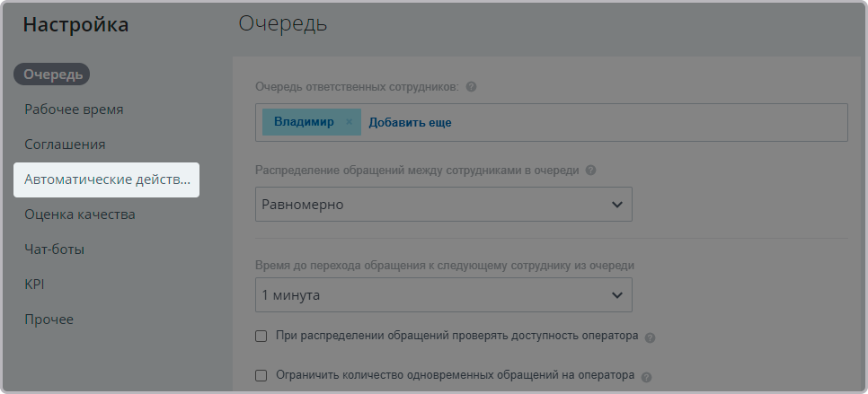The width and height of the screenshot is (868, 394).
Task: Go to Рабочее время settings
Action: coord(74,109)
